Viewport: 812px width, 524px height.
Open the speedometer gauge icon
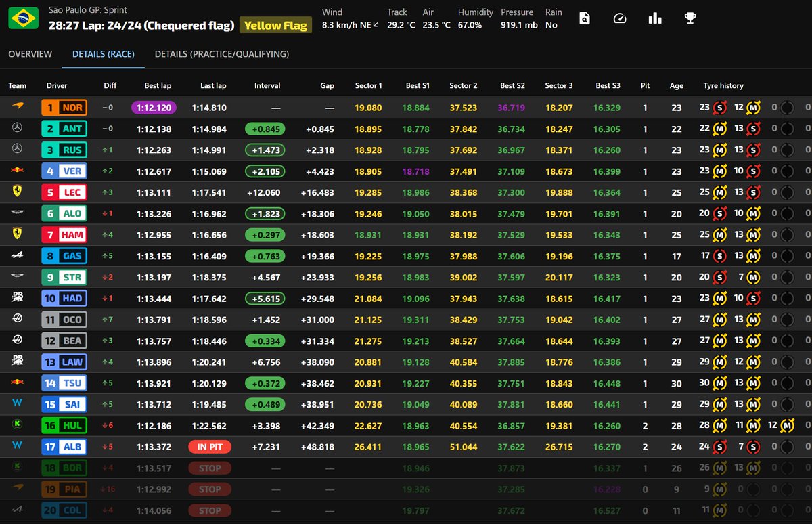pyautogui.click(x=620, y=18)
